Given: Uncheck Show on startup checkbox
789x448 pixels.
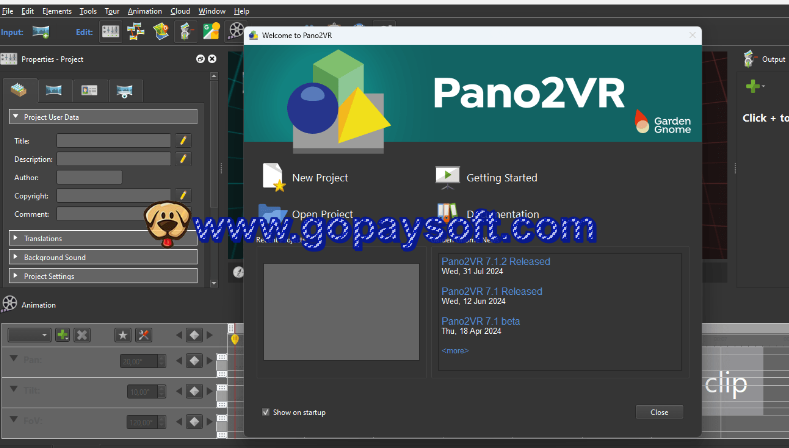Looking at the screenshot, I should point(266,412).
